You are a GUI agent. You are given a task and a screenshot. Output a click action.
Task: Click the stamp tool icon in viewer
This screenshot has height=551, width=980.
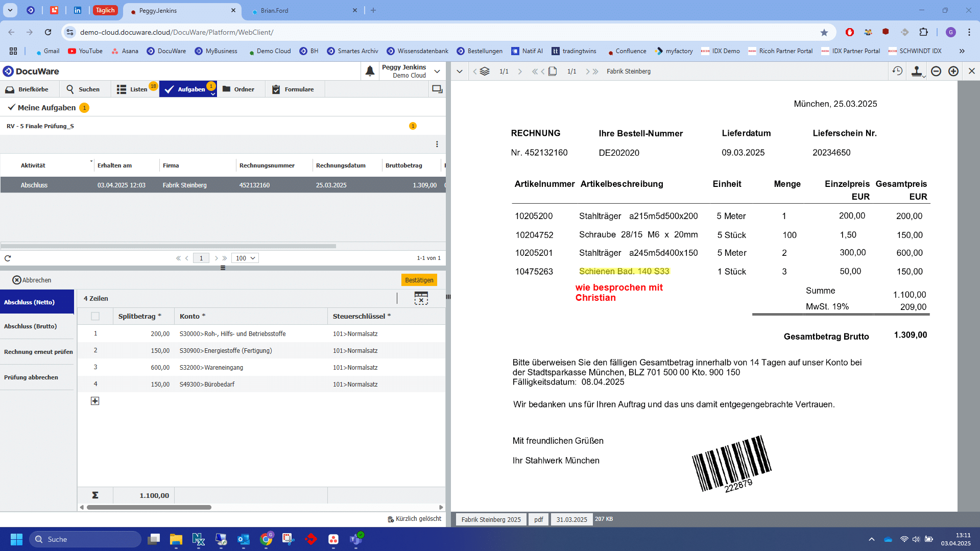pos(917,71)
